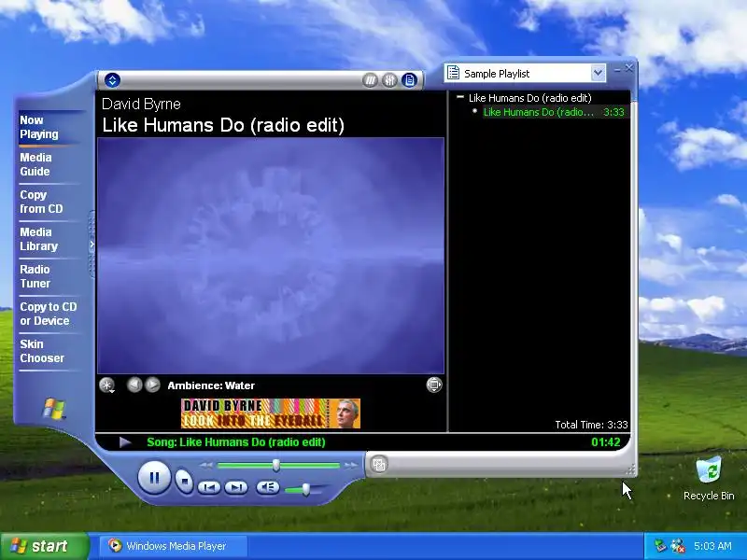747x560 pixels.
Task: Open the Windows Start menu
Action: [45, 546]
